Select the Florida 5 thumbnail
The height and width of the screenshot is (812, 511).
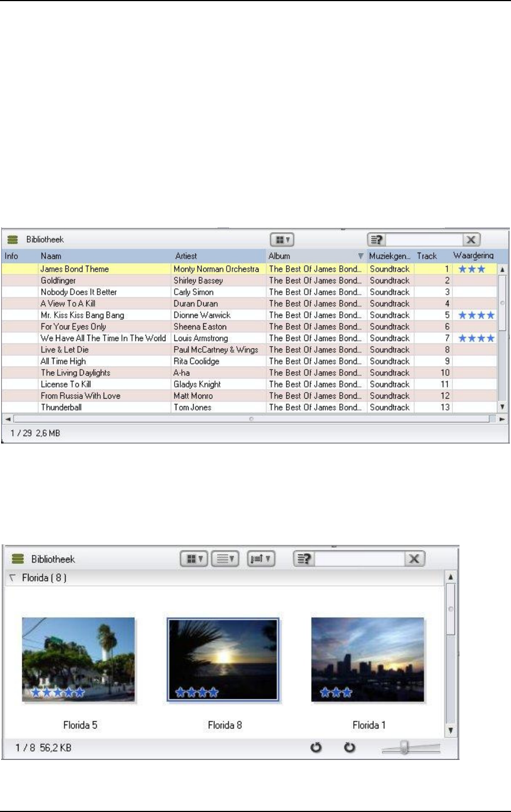[x=79, y=660]
